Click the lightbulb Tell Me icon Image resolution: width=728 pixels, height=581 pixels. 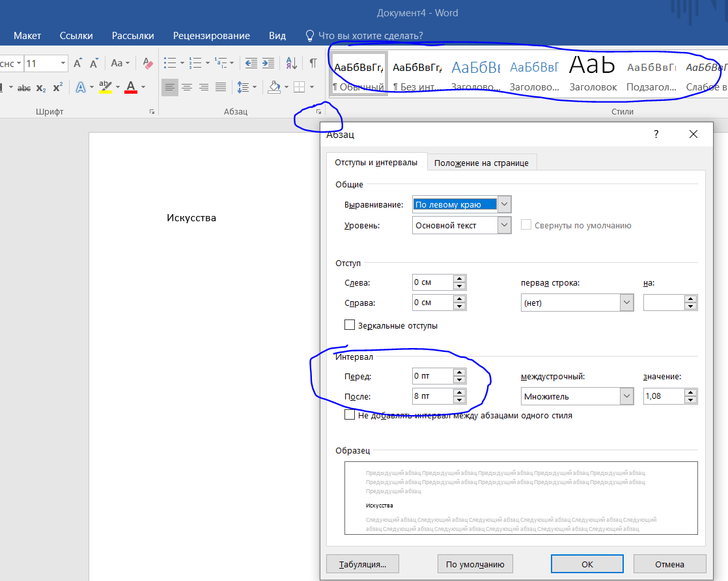coord(310,36)
